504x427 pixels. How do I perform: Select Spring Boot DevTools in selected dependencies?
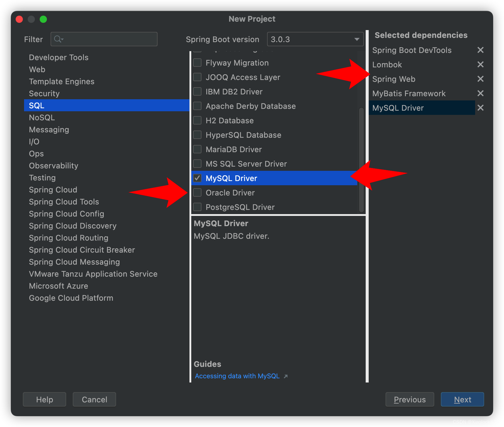pos(422,50)
